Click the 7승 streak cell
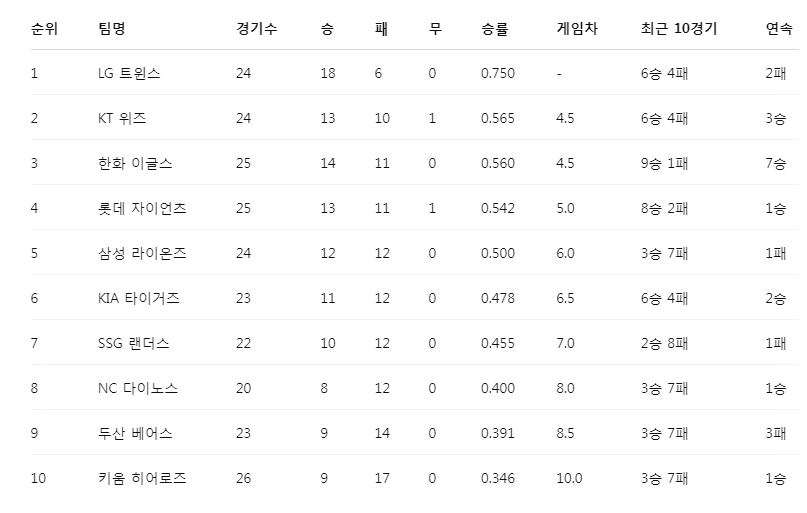 tap(776, 163)
